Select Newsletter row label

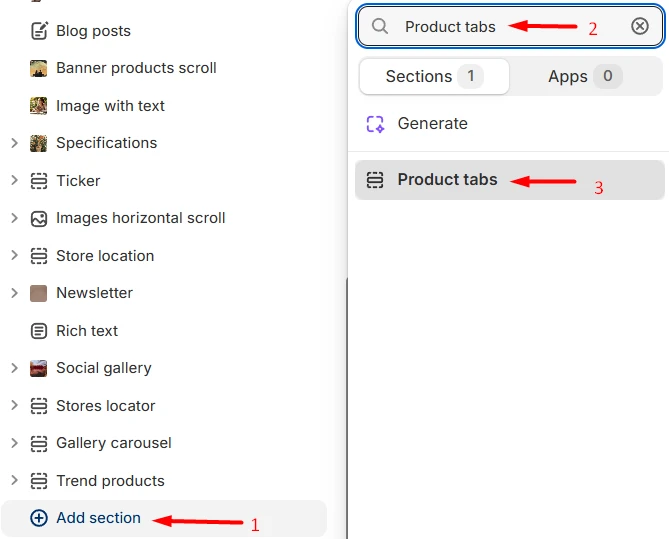(95, 293)
